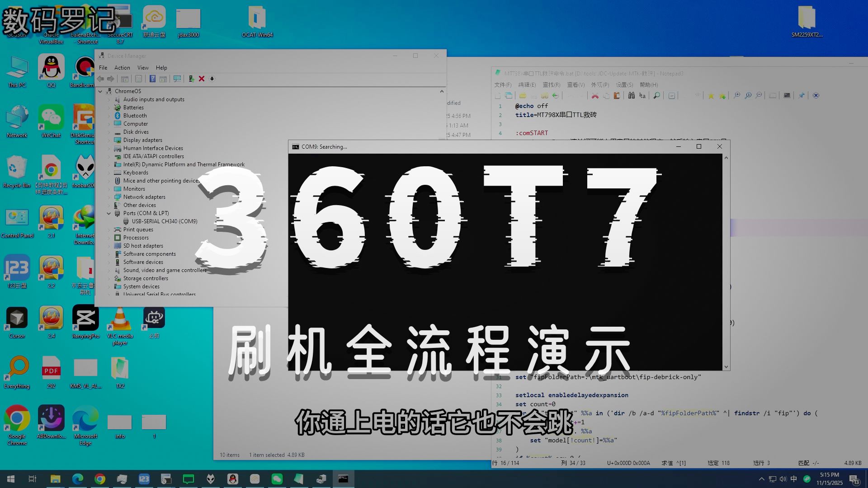Open VLC media player desktop icon
868x488 pixels.
[x=120, y=325]
